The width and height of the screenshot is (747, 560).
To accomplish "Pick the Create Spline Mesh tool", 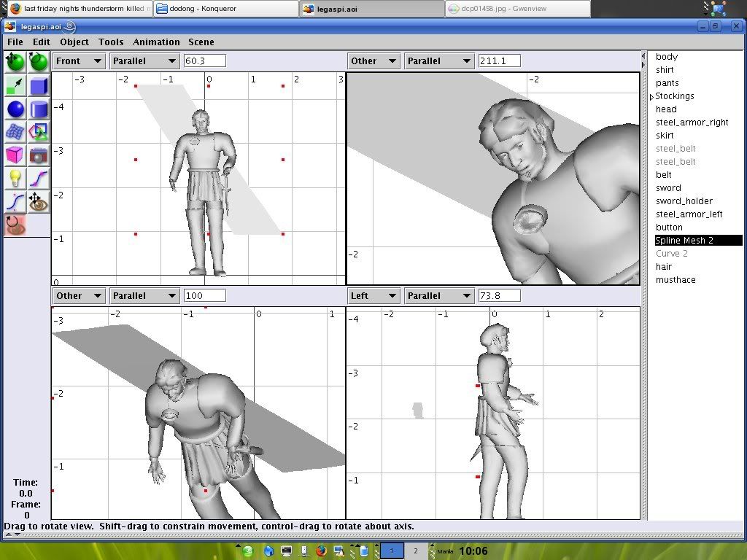I will click(15, 132).
